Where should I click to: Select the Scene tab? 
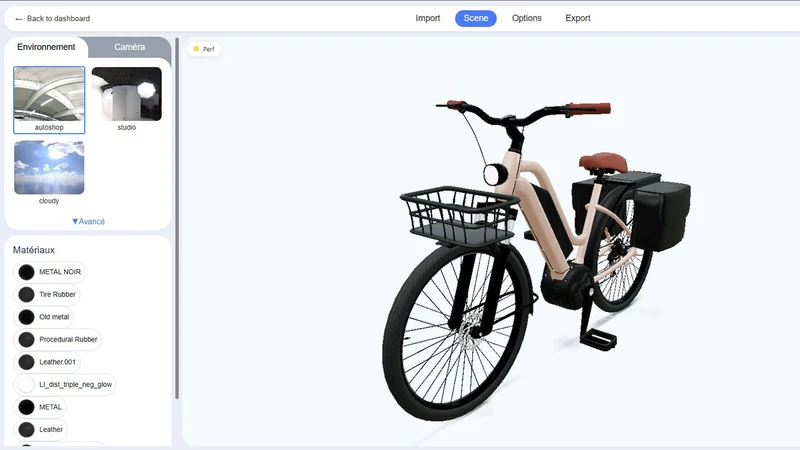click(x=476, y=18)
